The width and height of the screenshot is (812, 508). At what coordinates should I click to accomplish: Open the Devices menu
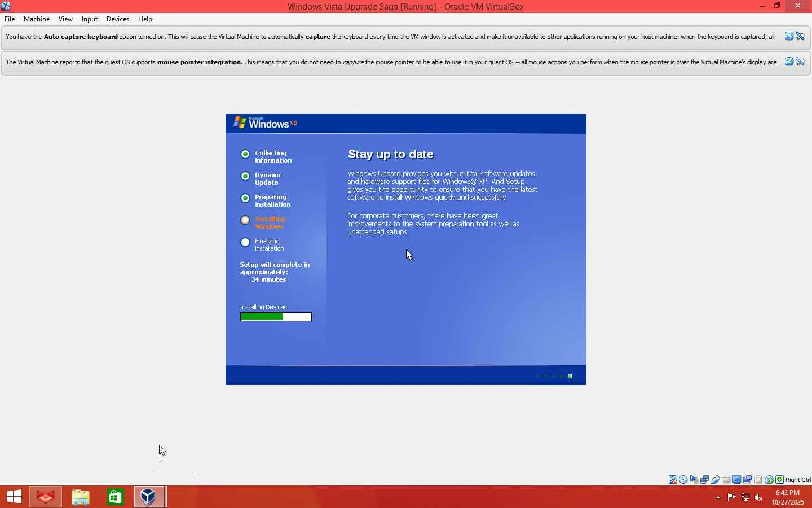(x=118, y=19)
